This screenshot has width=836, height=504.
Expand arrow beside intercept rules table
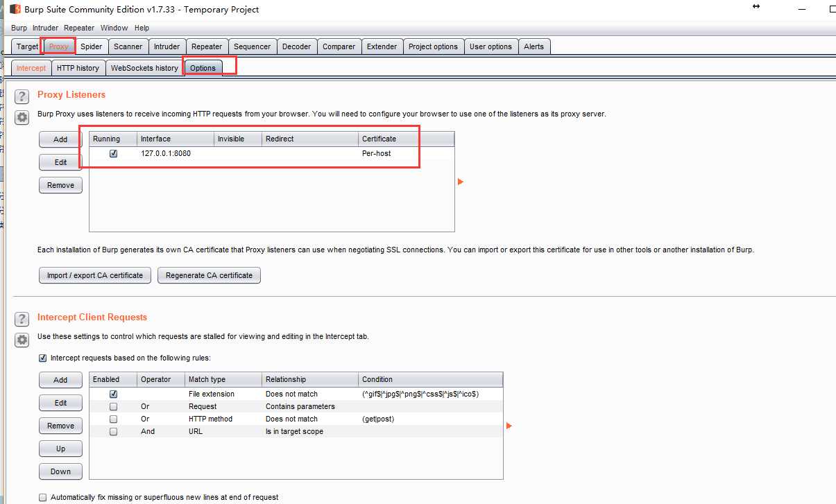point(509,426)
